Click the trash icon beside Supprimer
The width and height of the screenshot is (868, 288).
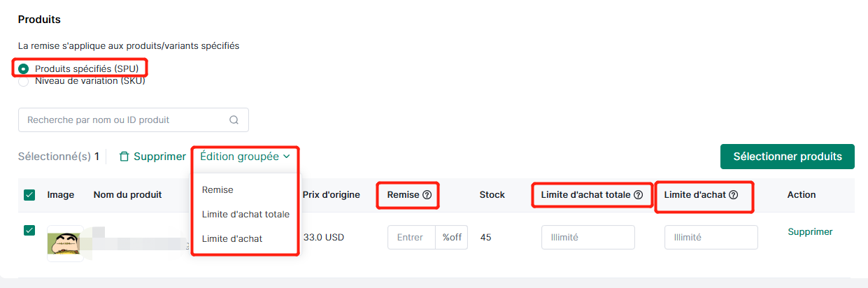coord(124,157)
